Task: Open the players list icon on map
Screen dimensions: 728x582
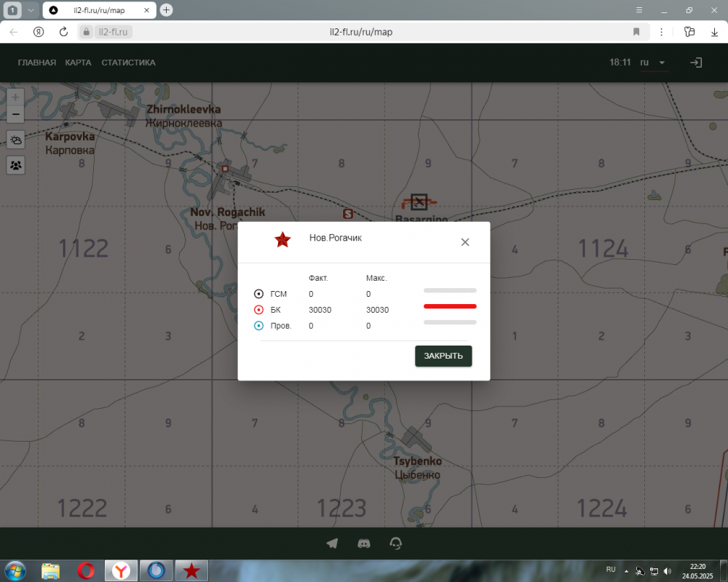Action: [15, 165]
